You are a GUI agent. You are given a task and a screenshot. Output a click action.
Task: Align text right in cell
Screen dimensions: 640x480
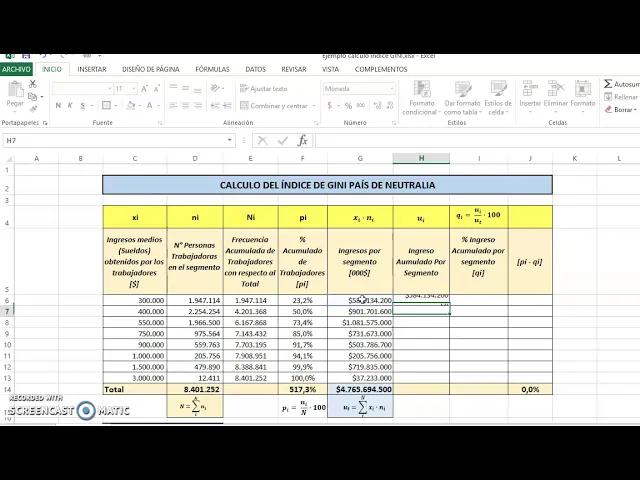coord(198,106)
